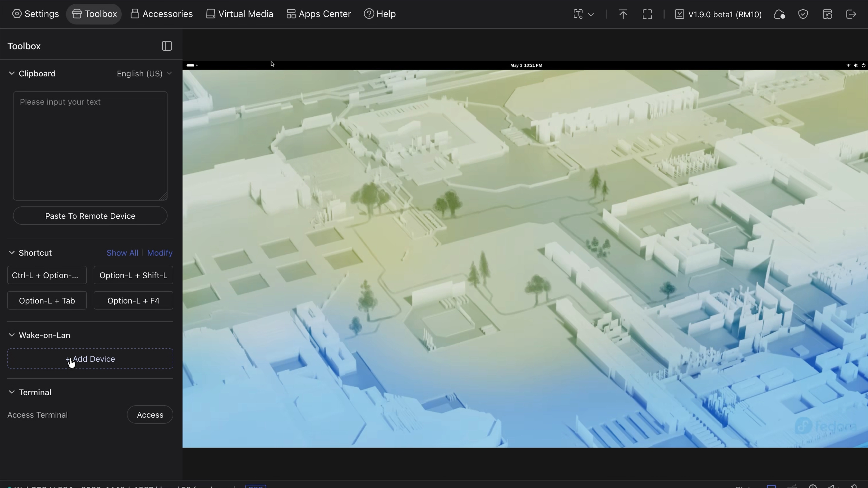The width and height of the screenshot is (868, 488).
Task: Click the restart/restore window icon
Action: click(827, 14)
